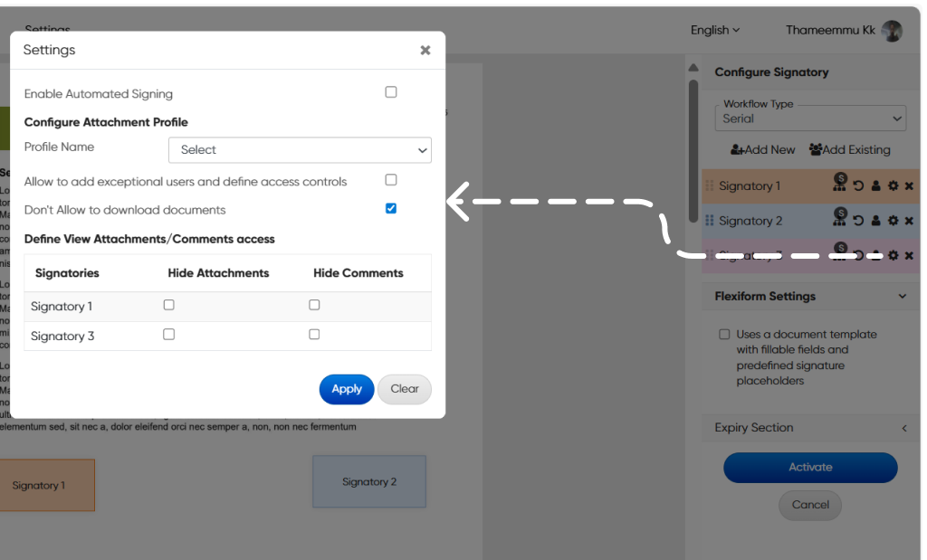This screenshot has height=560, width=927.
Task: Collapse the Flexiform Settings section
Action: tap(902, 297)
